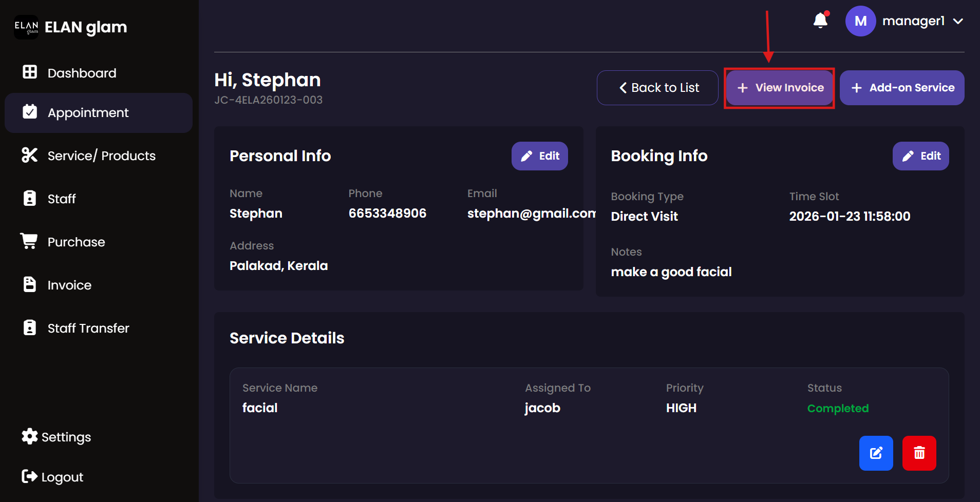This screenshot has width=980, height=502.
Task: Click the scissors Service/Products icon
Action: [x=30, y=156]
